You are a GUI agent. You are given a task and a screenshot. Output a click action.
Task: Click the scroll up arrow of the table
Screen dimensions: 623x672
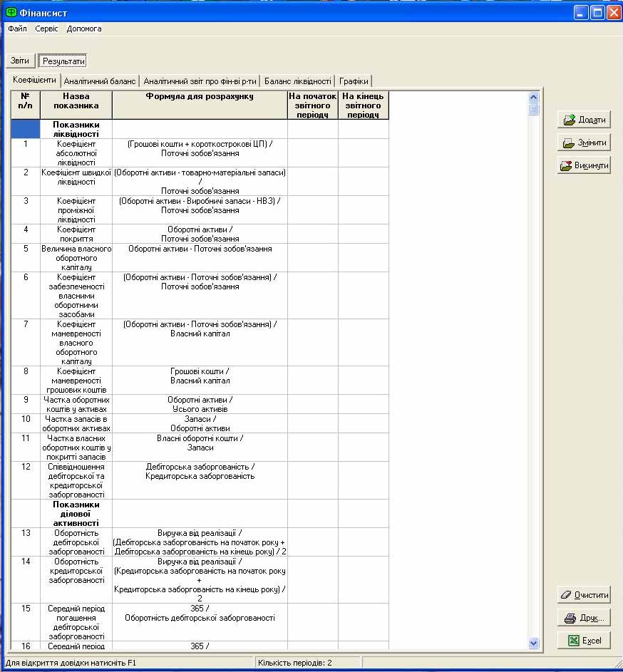(x=534, y=97)
